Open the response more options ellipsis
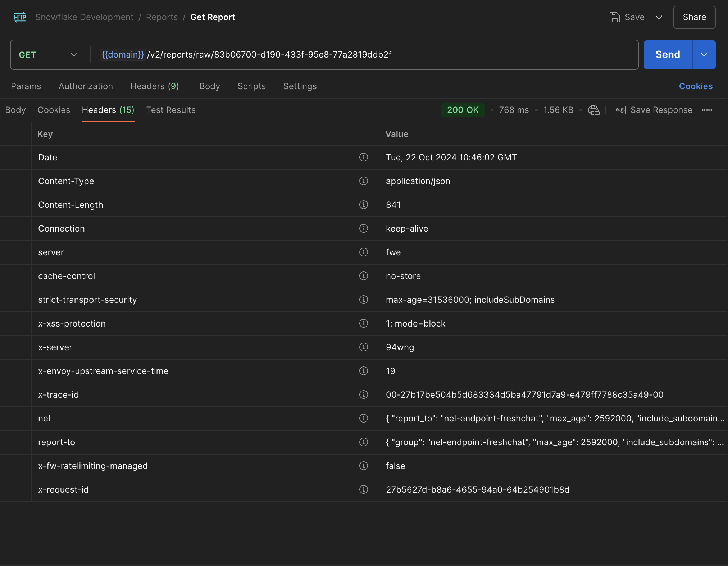This screenshot has height=566, width=728. [x=707, y=110]
